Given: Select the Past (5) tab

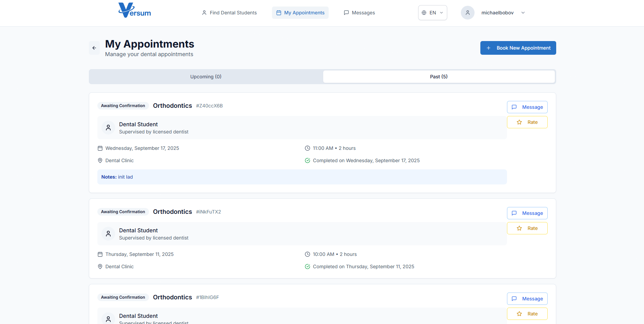Looking at the screenshot, I should (x=439, y=77).
